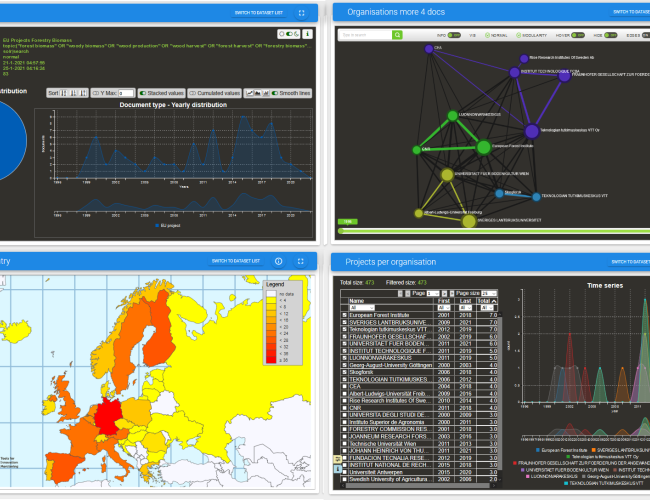
Task: Select the area chart type icon
Action: click(x=257, y=93)
